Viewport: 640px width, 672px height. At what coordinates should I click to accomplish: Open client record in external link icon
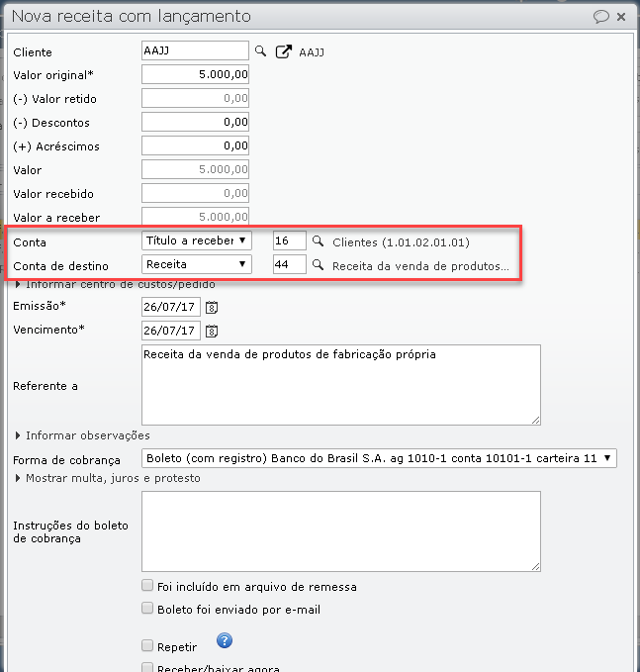click(x=283, y=51)
